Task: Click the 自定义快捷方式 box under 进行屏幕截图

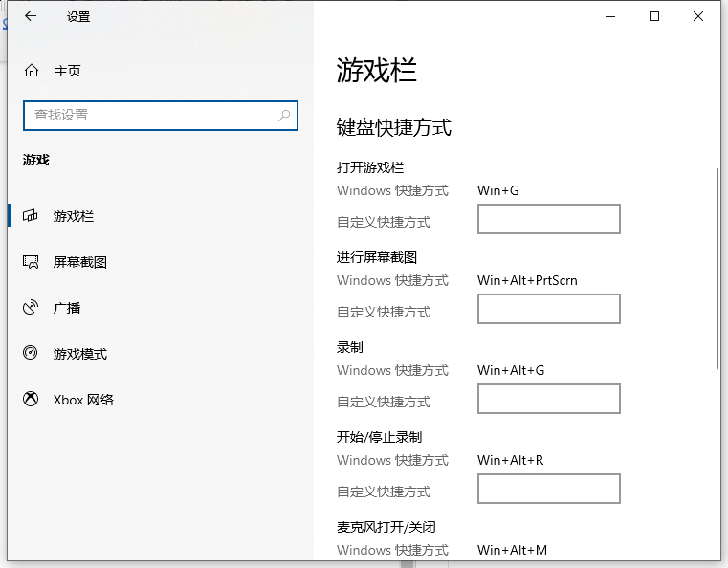Action: (548, 309)
